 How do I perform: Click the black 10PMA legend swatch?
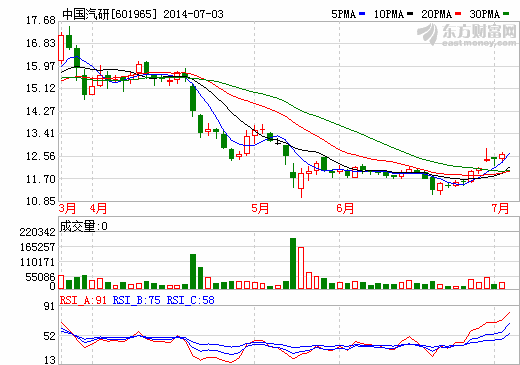click(x=410, y=14)
